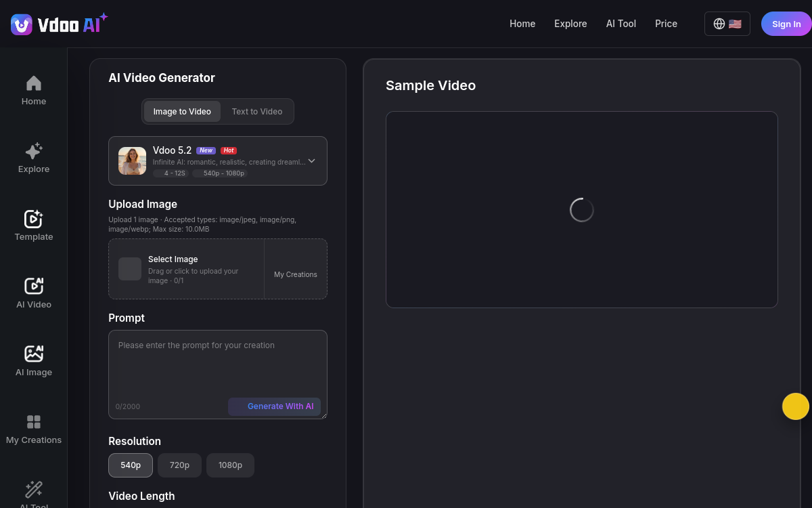Click the Vdoo AI logo
This screenshot has height=508, width=812.
[x=60, y=24]
